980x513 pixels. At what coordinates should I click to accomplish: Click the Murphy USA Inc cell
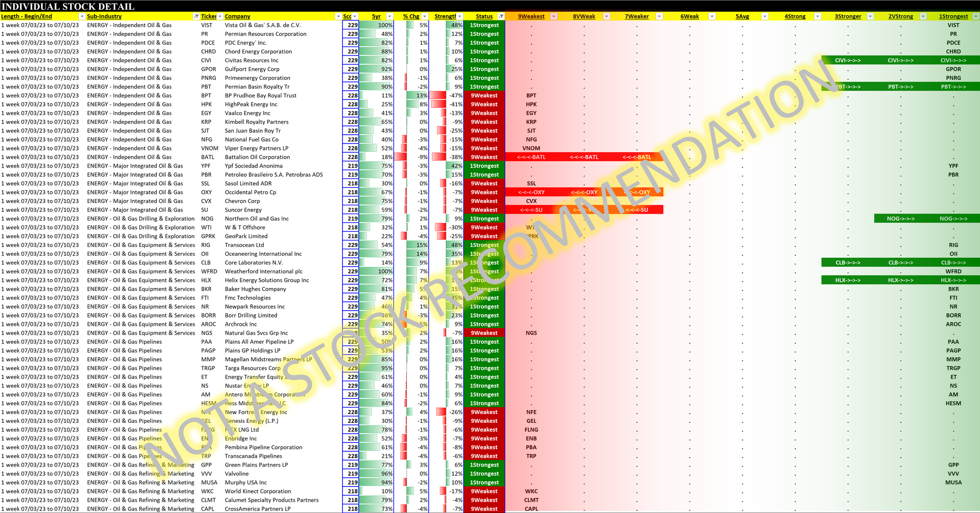(x=283, y=483)
